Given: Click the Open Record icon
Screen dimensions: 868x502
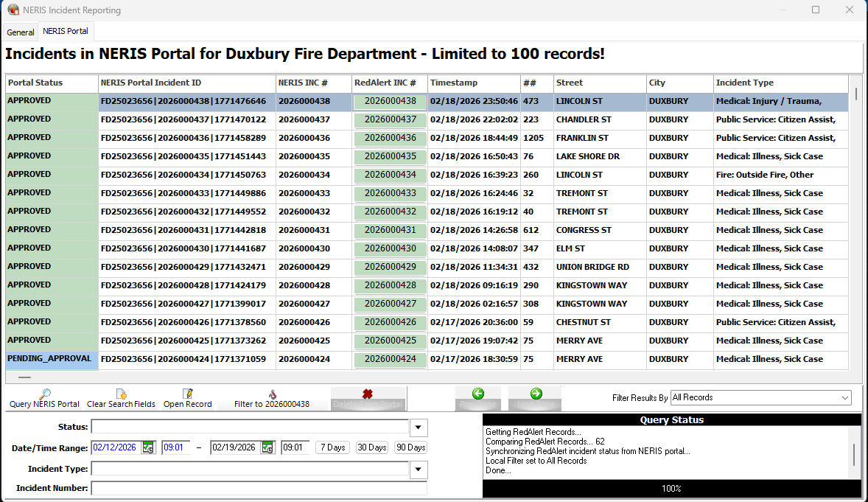Looking at the screenshot, I should [x=188, y=394].
